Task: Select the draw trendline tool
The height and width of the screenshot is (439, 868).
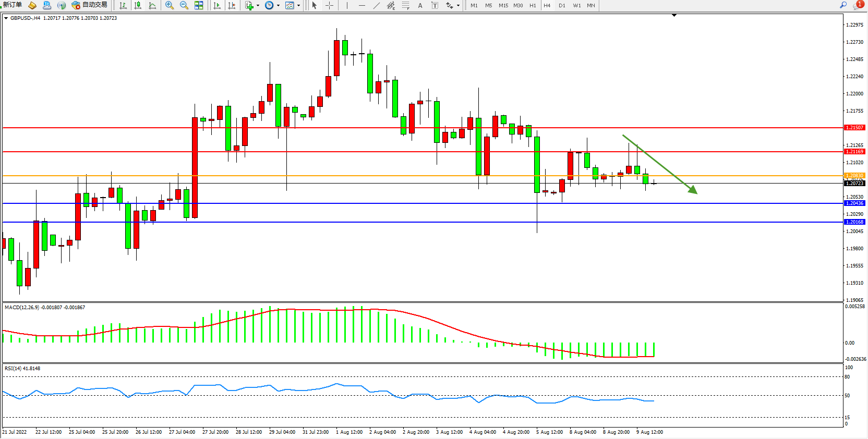Action: click(x=377, y=5)
